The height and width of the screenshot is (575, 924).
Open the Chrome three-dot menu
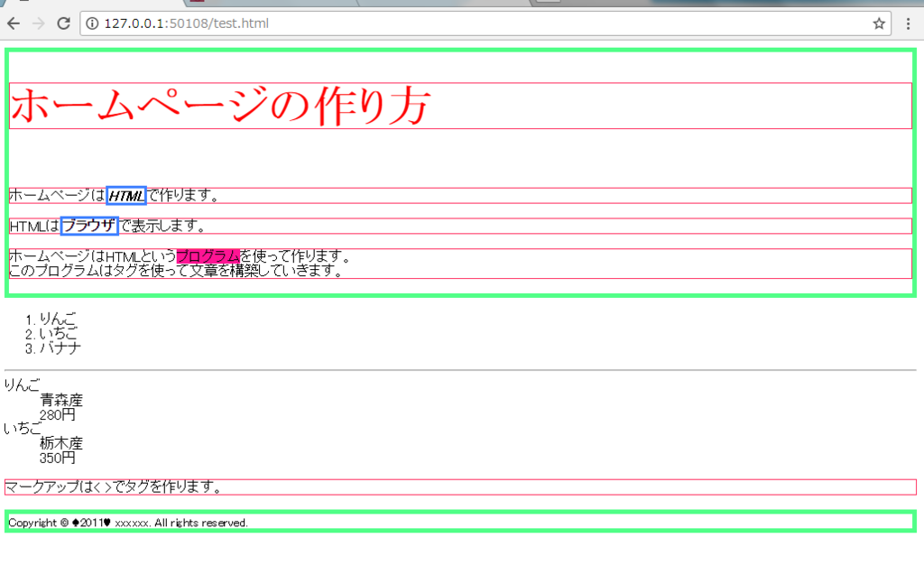[908, 23]
